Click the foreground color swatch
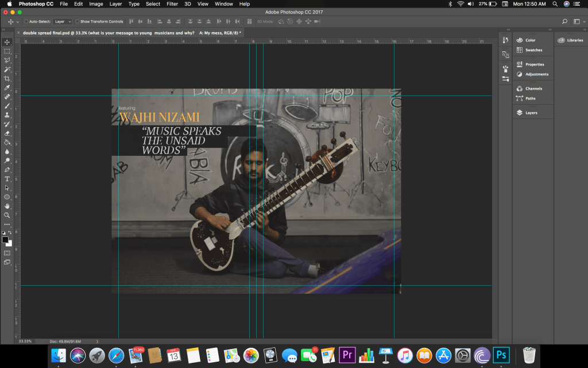 pos(5,239)
